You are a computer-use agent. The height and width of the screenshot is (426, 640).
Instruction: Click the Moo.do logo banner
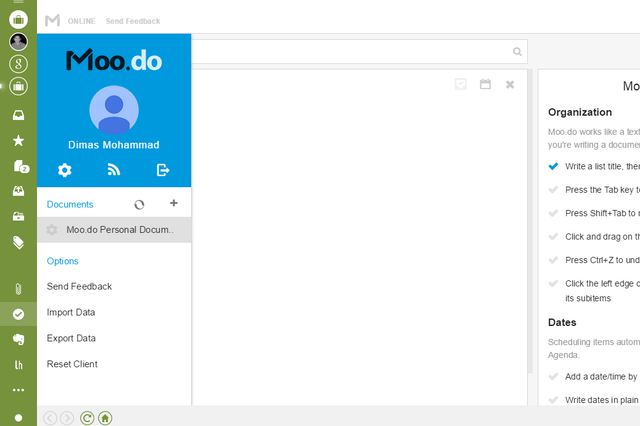[x=114, y=60]
